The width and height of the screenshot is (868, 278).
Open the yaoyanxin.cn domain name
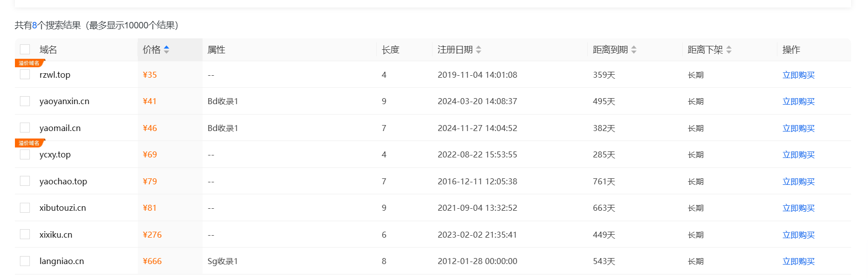click(64, 102)
